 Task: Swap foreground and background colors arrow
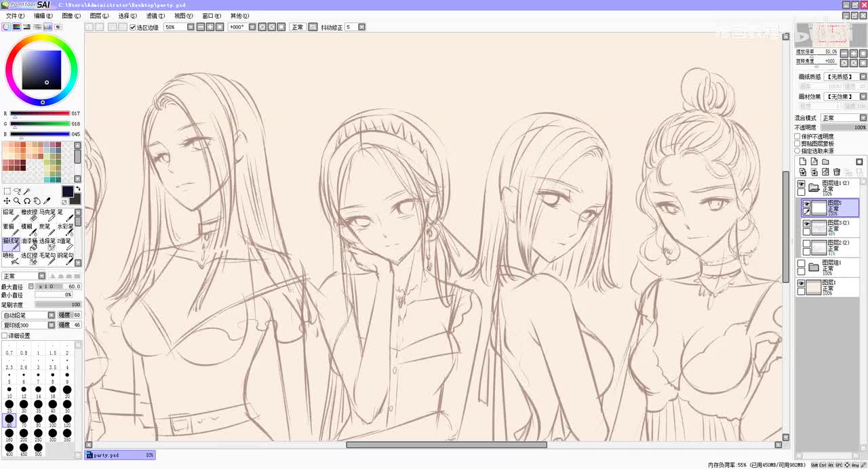pyautogui.click(x=78, y=188)
